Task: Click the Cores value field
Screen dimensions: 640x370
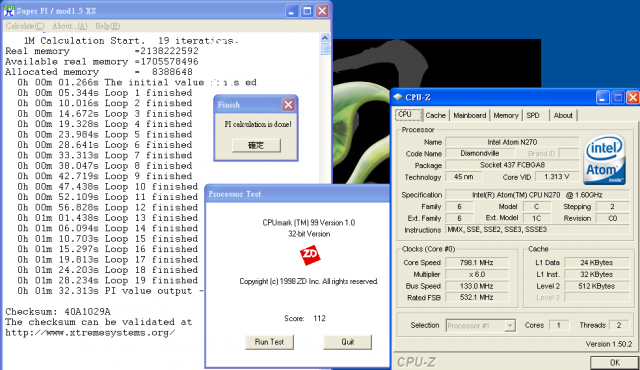Action: [x=559, y=325]
